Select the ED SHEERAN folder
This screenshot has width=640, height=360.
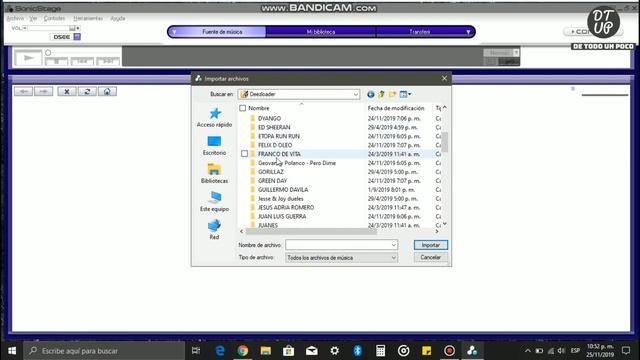(x=274, y=127)
